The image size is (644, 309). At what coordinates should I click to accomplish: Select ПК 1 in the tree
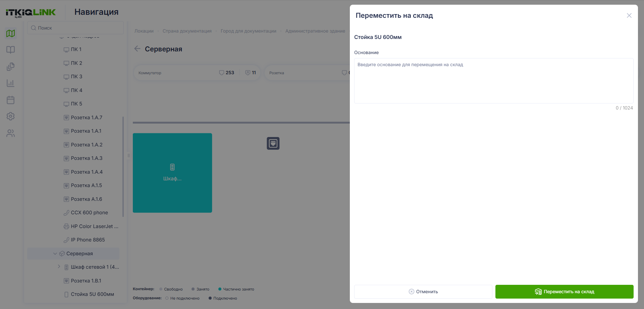pos(76,49)
